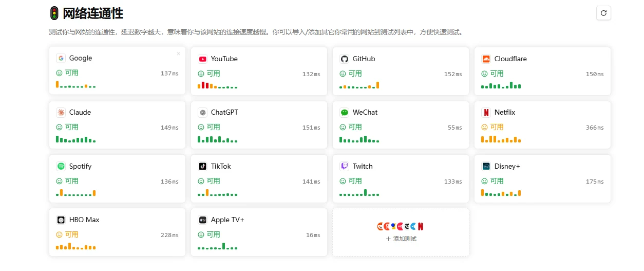The width and height of the screenshot is (644, 271).
Task: Click the Netflix logo icon
Action: click(x=486, y=112)
